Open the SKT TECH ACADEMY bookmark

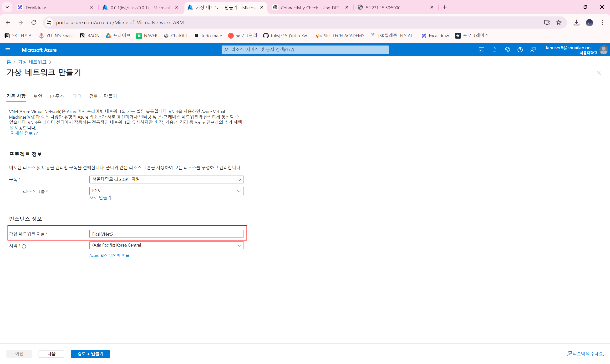tap(340, 36)
